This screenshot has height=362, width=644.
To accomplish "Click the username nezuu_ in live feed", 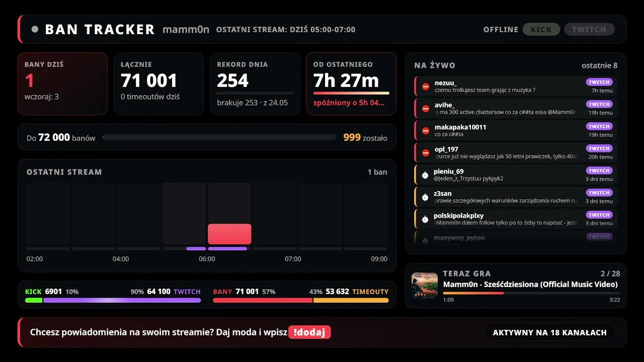I will coord(446,83).
